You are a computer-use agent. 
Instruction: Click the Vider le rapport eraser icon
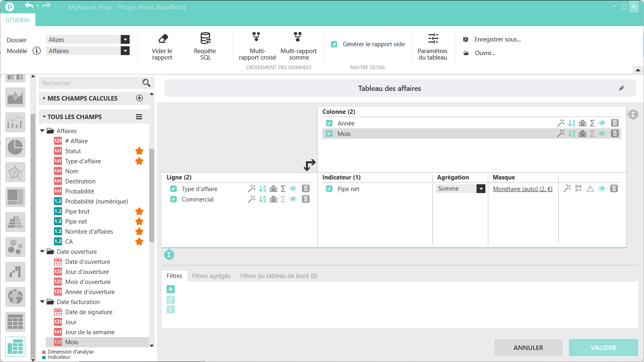[x=163, y=39]
